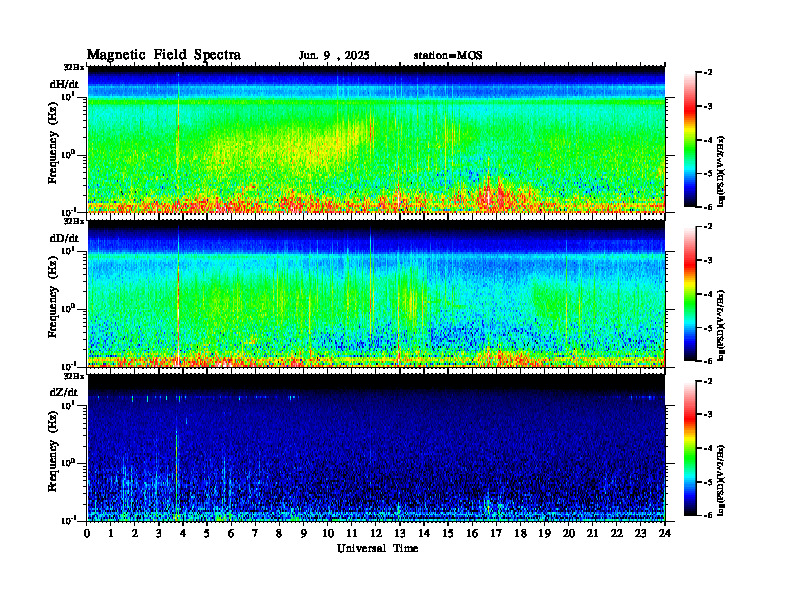Click Universal Time tick label '23'
Viewport: 792px width, 612px height.
point(640,533)
